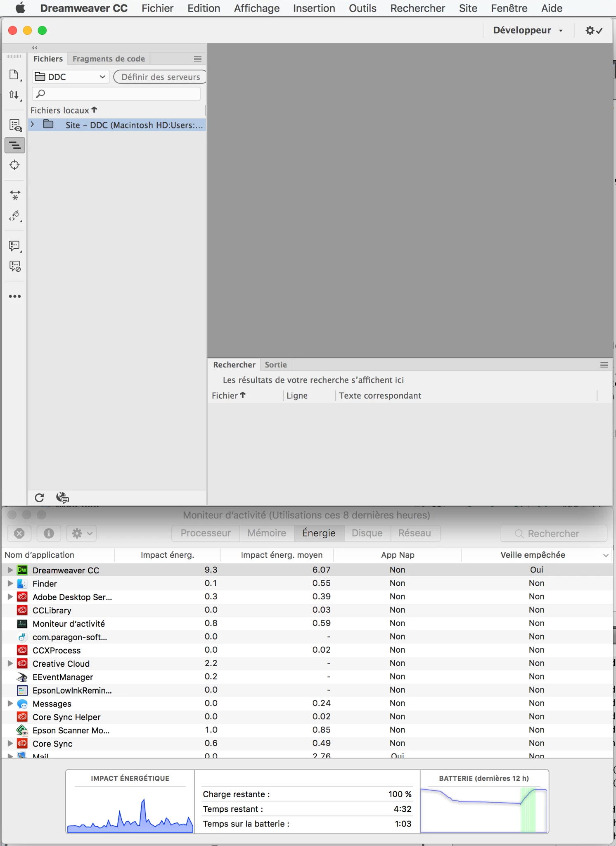Screen dimensions: 616x846
Task: Select the Rechercher panel tab
Action: [x=234, y=365]
